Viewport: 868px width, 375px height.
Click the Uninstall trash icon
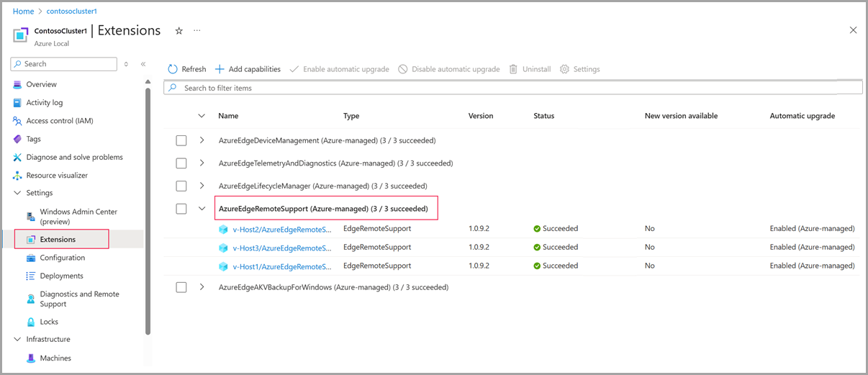pyautogui.click(x=513, y=69)
